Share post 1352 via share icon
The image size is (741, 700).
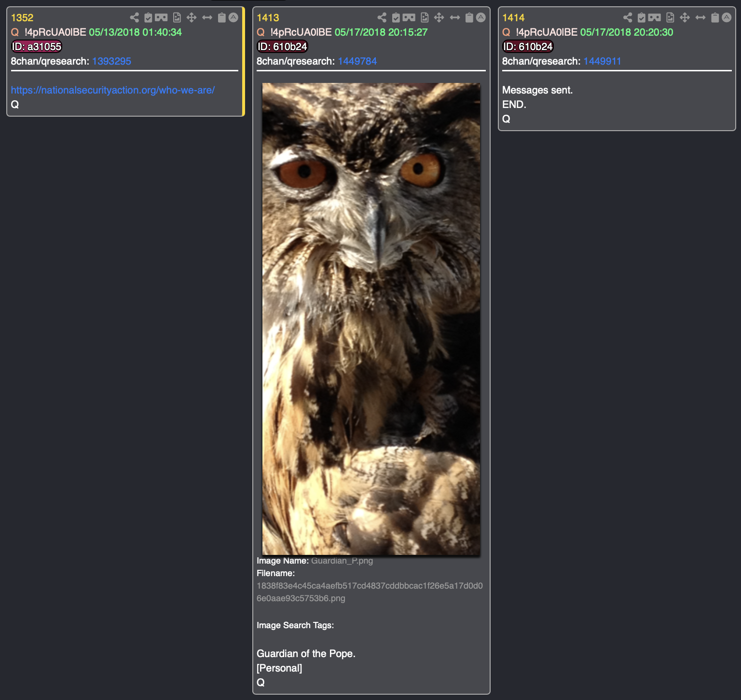(x=135, y=18)
